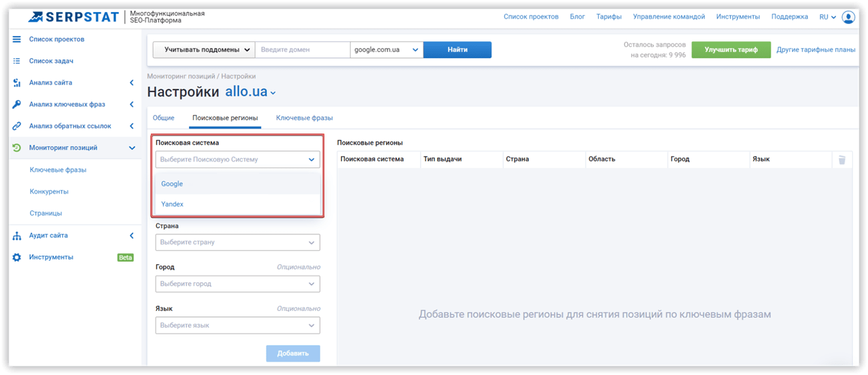Open Управление командой in top navigation
Screen dimensions: 868x375
point(669,17)
